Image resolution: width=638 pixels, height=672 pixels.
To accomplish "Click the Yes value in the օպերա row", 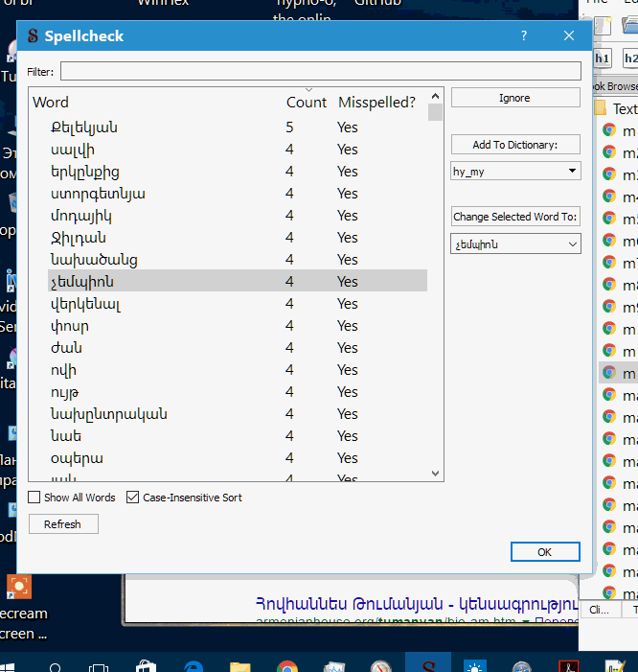I will (x=348, y=457).
